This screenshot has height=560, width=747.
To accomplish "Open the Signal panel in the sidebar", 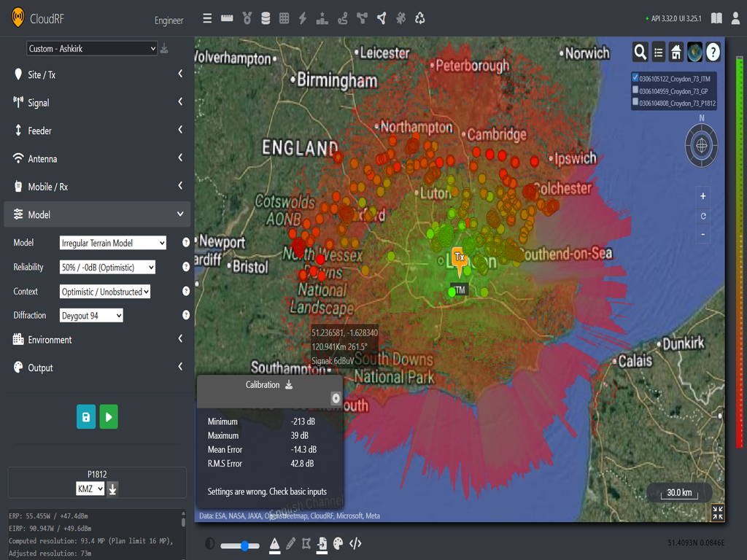I will point(97,102).
